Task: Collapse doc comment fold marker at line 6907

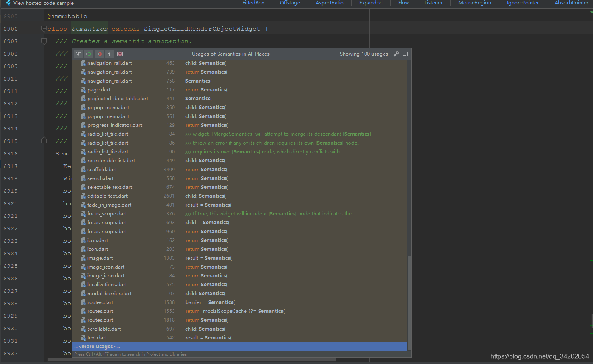Action: (x=44, y=41)
